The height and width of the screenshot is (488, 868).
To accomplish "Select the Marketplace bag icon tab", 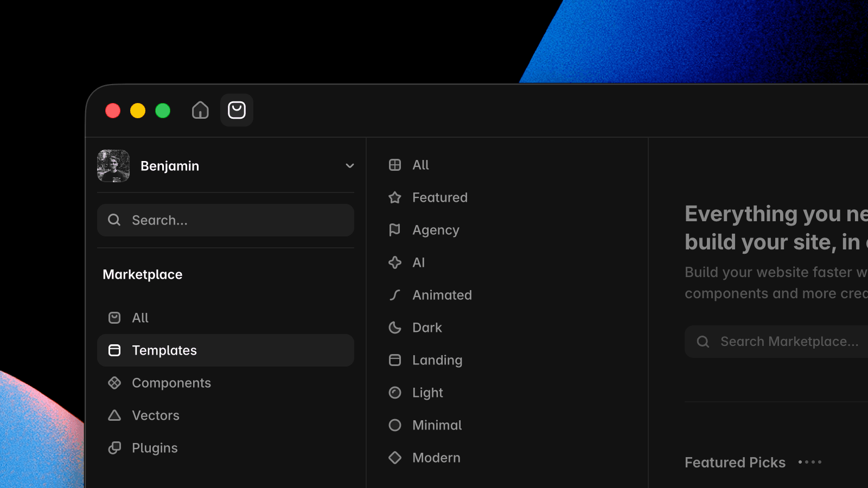I will pyautogui.click(x=237, y=110).
